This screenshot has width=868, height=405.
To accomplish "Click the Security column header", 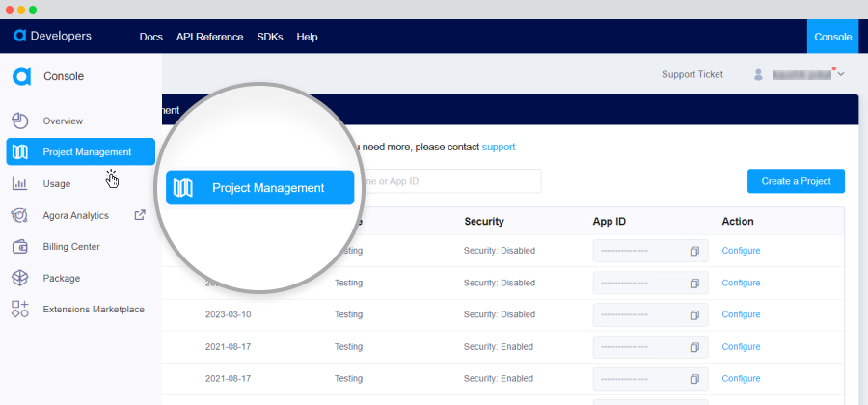I will point(484,222).
